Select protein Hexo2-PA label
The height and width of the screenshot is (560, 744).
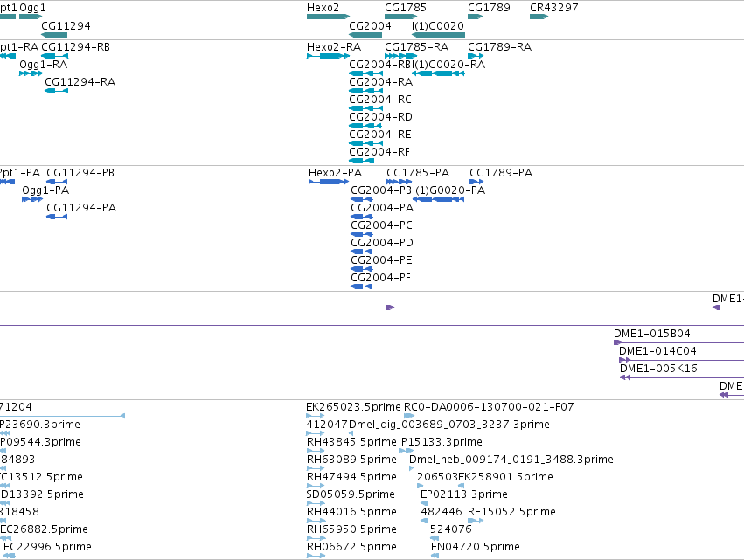click(x=335, y=173)
